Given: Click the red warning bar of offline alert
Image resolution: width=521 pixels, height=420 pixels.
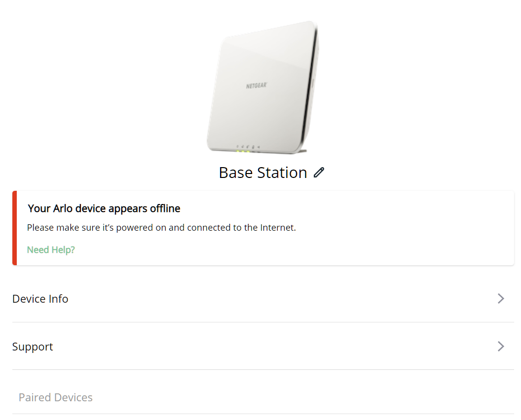Looking at the screenshot, I should [15, 228].
